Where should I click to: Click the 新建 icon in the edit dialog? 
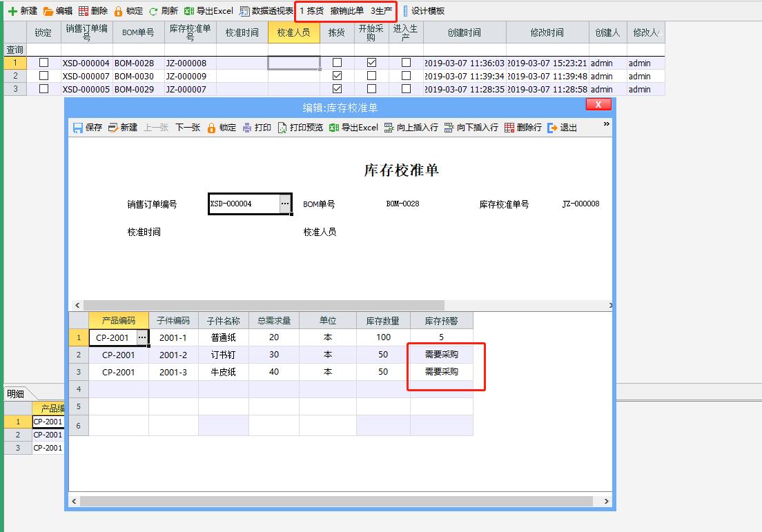[x=113, y=128]
